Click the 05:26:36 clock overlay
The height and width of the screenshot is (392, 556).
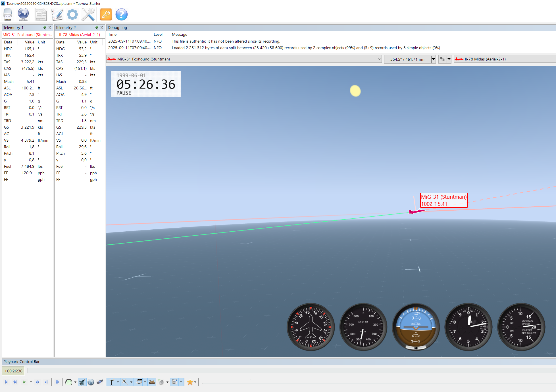click(146, 84)
